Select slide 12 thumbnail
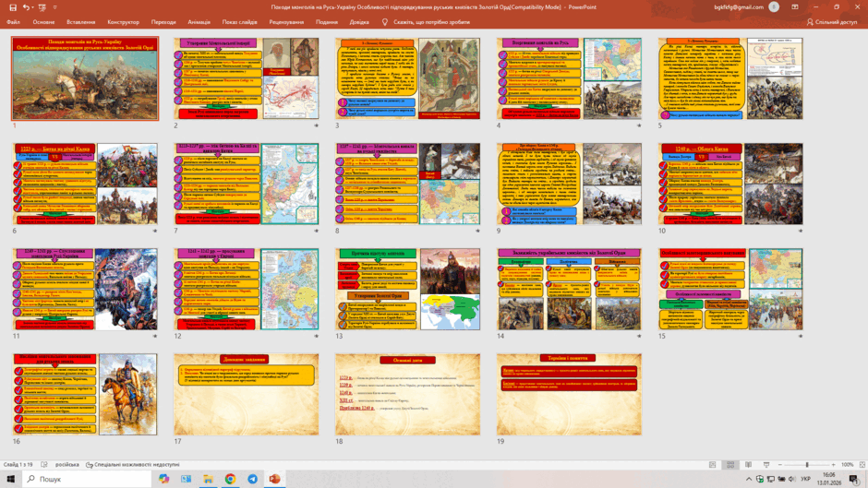Image resolution: width=868 pixels, height=488 pixels. (247, 289)
